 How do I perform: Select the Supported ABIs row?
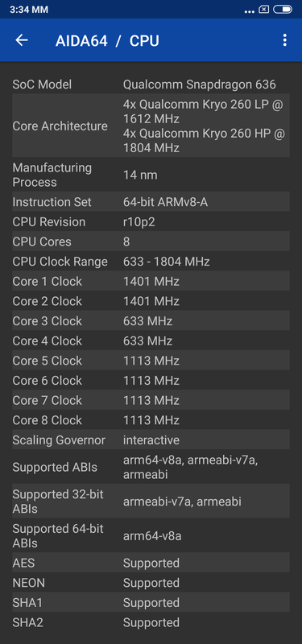151,467
